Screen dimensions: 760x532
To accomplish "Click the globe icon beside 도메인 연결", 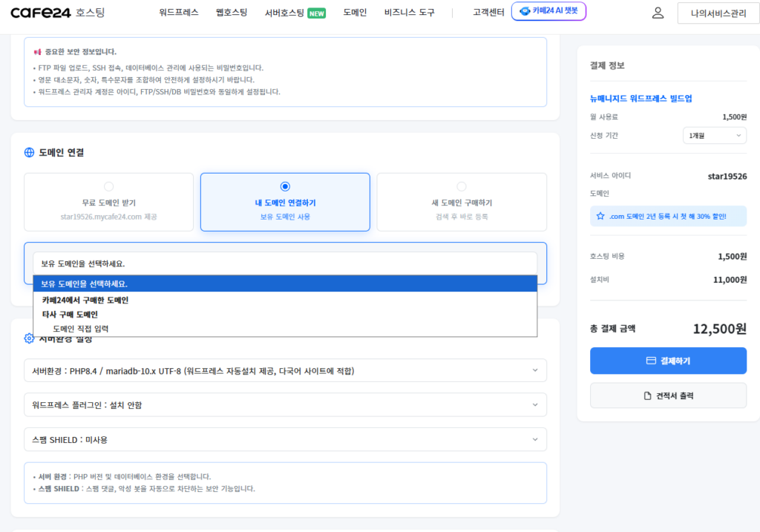I will [30, 153].
